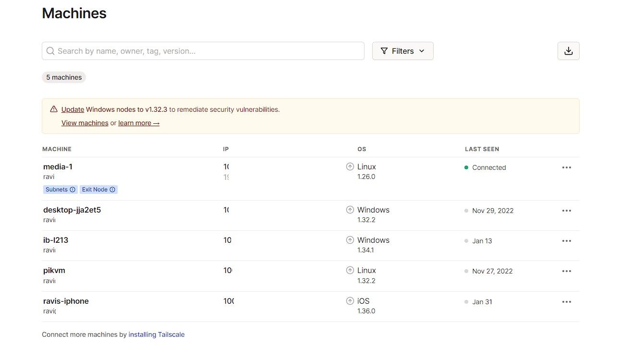Click the funnel icon in the Filters button
This screenshot has width=644, height=357.
point(384,50)
